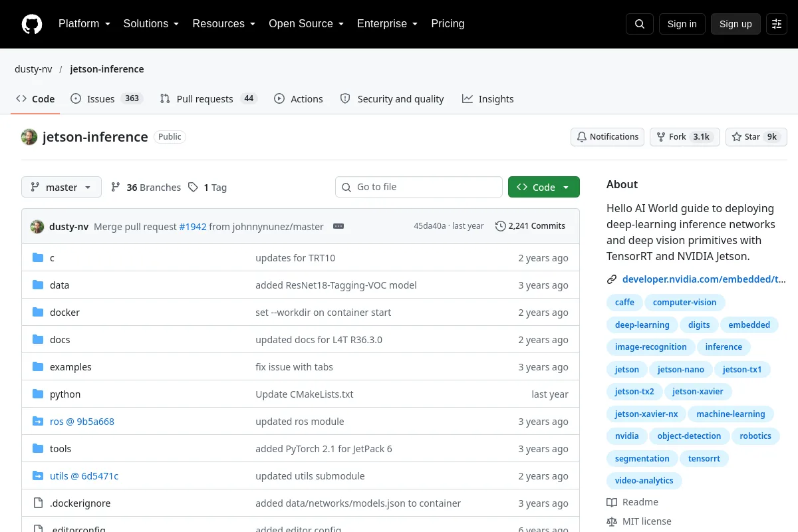Click the folder icon beside python
Screen dimensions: 798x532
38,394
